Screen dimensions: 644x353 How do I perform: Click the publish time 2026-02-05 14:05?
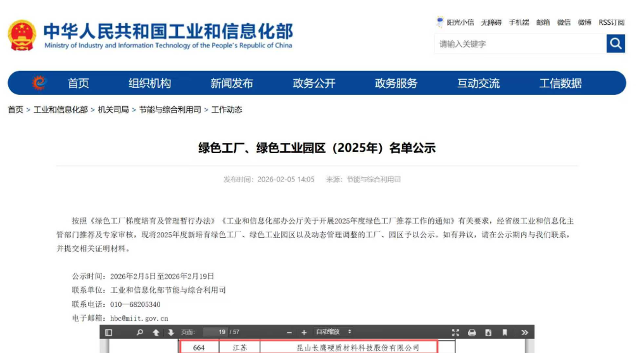tap(286, 180)
